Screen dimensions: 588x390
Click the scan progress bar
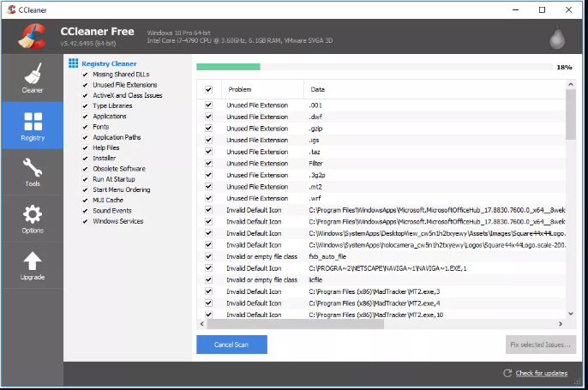pos(375,67)
